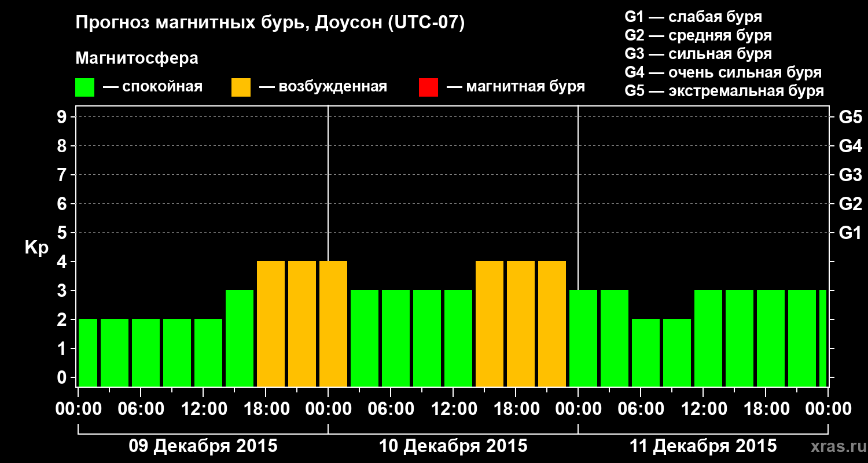Click the right-axis label G5

tap(850, 117)
